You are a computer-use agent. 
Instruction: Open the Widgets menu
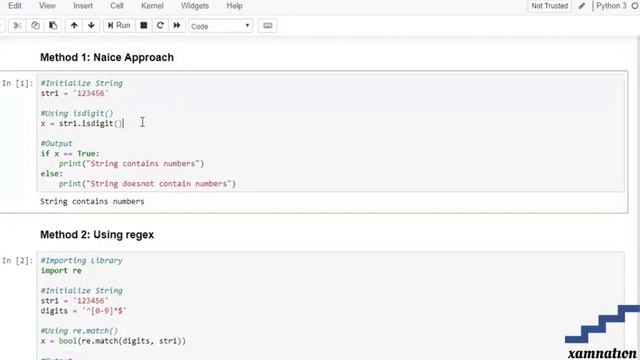click(x=195, y=6)
